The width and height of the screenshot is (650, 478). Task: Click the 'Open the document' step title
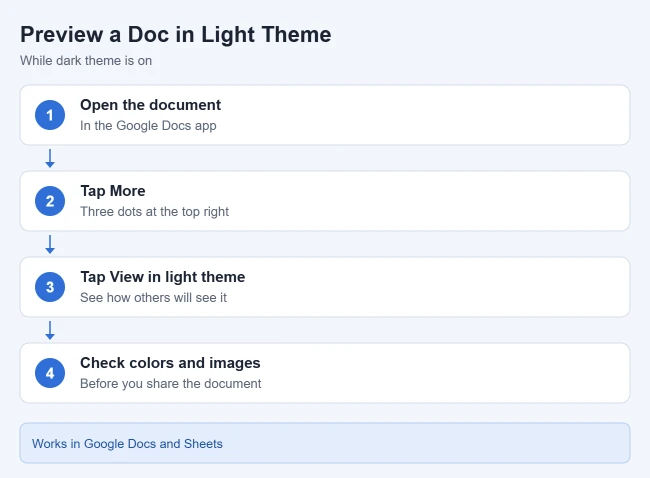[x=150, y=105]
